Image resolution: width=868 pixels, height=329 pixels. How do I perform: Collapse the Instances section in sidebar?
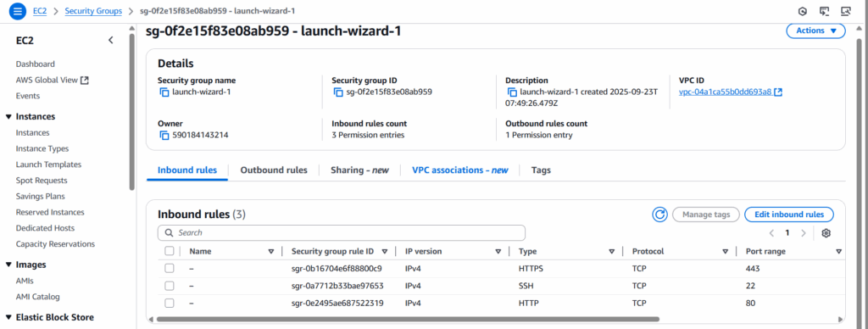pyautogui.click(x=8, y=117)
